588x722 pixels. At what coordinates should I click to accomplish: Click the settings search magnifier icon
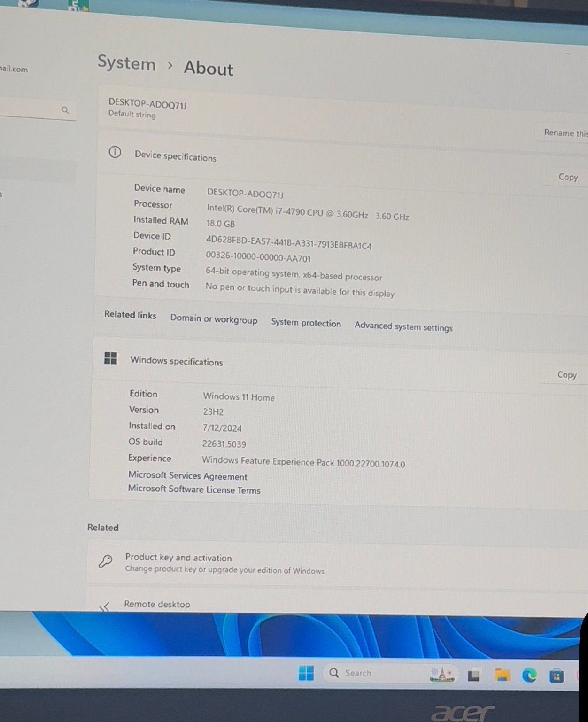point(65,110)
